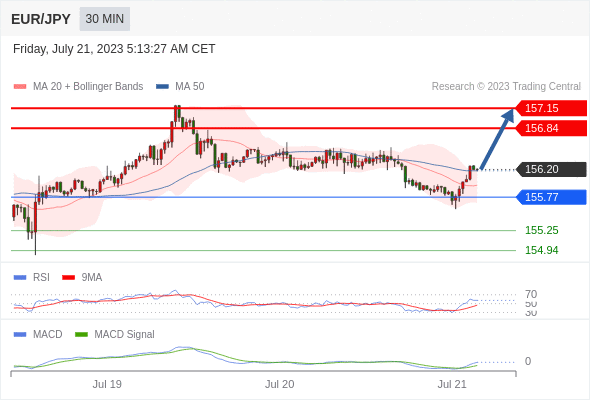Viewport: 590px width, 400px height.
Task: Click the RSI legend swatch
Action: tap(20, 278)
